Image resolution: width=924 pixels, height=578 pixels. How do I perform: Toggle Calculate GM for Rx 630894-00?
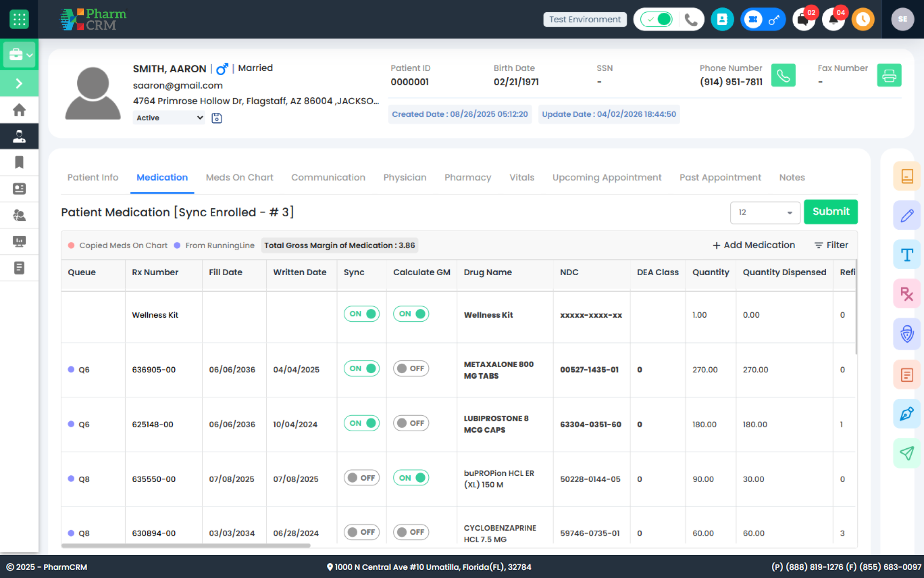coord(411,532)
